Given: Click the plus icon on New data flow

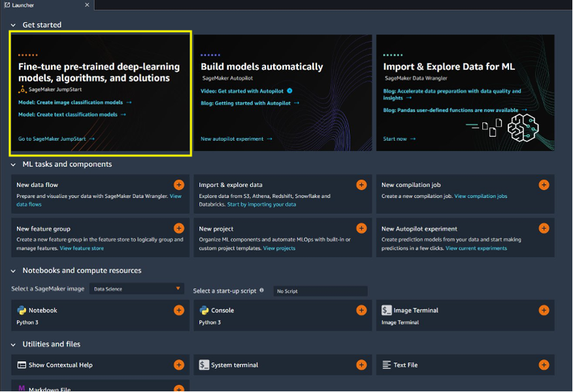Looking at the screenshot, I should [179, 185].
